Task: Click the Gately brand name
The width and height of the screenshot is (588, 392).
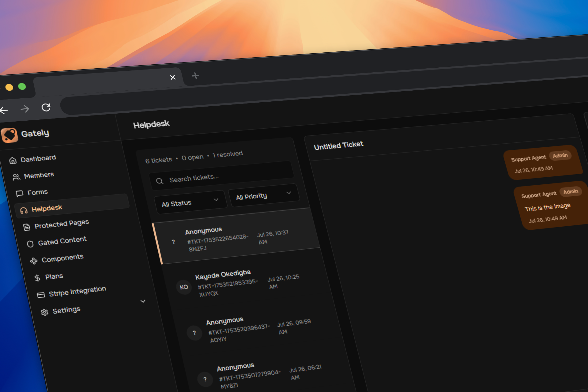Action: point(35,133)
